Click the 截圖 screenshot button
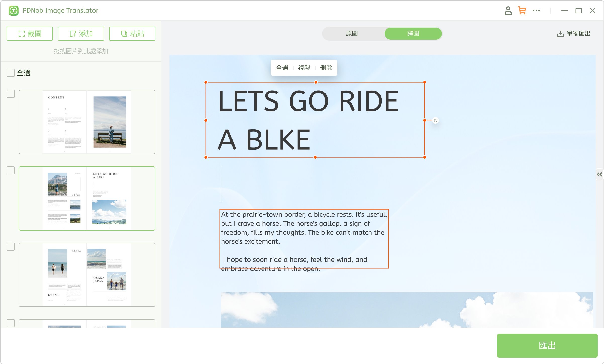Image resolution: width=604 pixels, height=364 pixels. pyautogui.click(x=30, y=34)
